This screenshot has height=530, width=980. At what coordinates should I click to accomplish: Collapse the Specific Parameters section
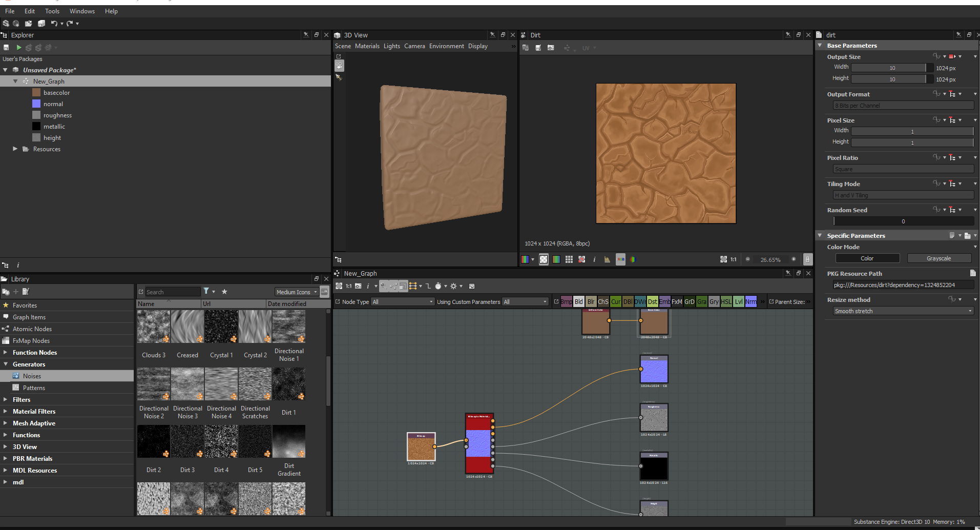tap(820, 236)
